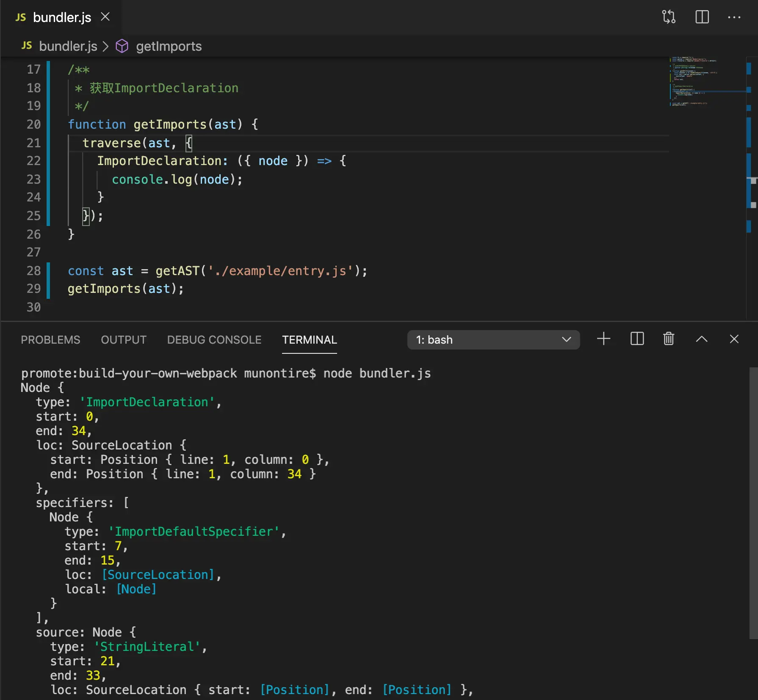Kill terminal using trash icon
The image size is (758, 700).
(669, 339)
